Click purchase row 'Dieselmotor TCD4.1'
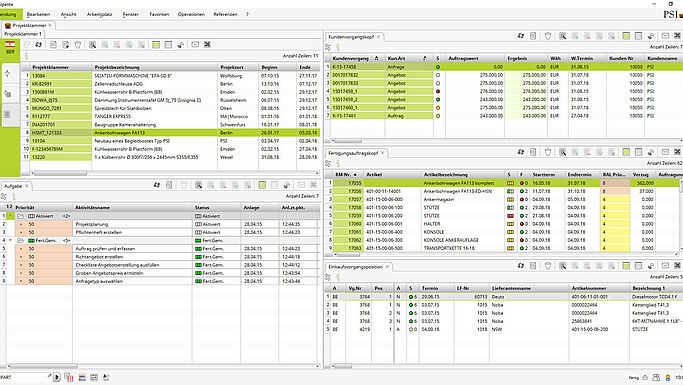This screenshot has width=683, height=385. pos(504,297)
